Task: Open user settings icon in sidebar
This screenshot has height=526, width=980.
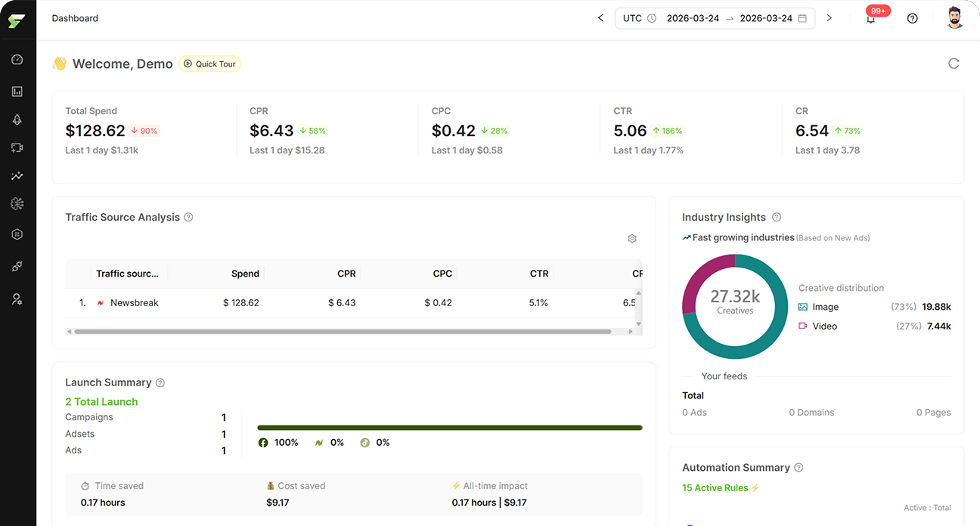Action: click(17, 299)
